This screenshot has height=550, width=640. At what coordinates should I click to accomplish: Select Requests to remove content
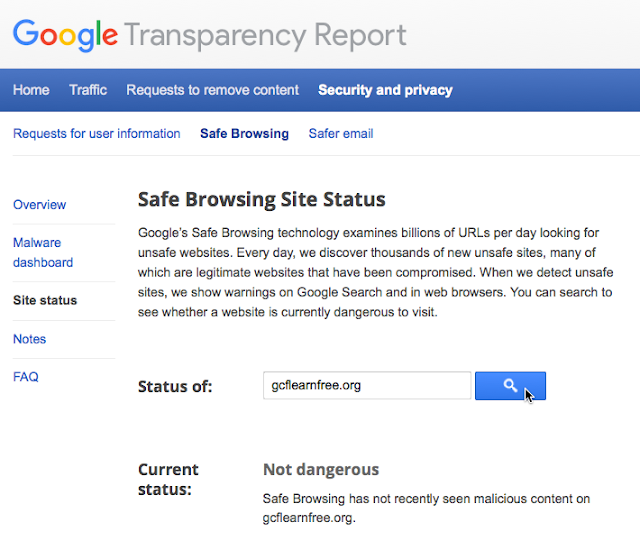[x=213, y=90]
